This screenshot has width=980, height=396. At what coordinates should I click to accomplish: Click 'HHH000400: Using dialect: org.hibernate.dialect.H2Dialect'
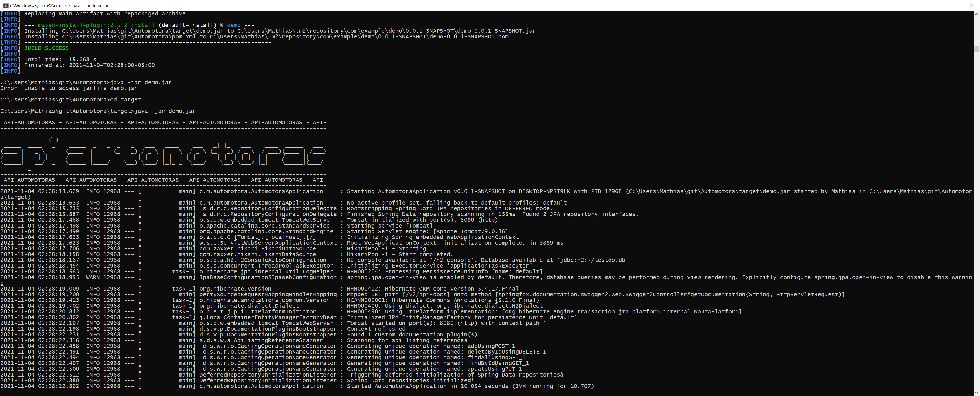coord(445,306)
